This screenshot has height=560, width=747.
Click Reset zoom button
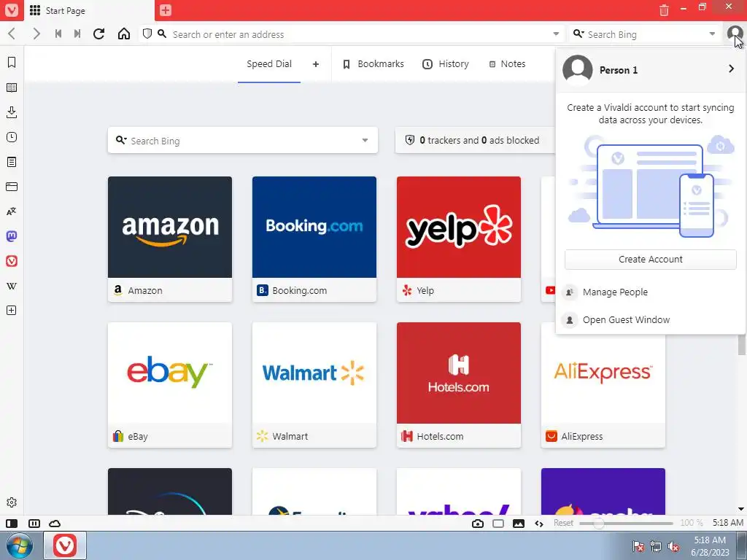tap(564, 523)
